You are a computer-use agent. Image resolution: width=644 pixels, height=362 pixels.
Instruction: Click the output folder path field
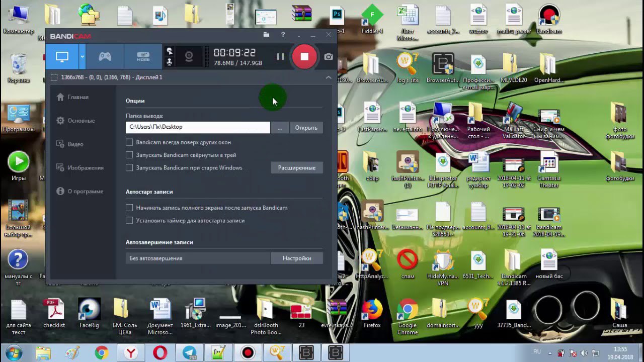(x=198, y=127)
